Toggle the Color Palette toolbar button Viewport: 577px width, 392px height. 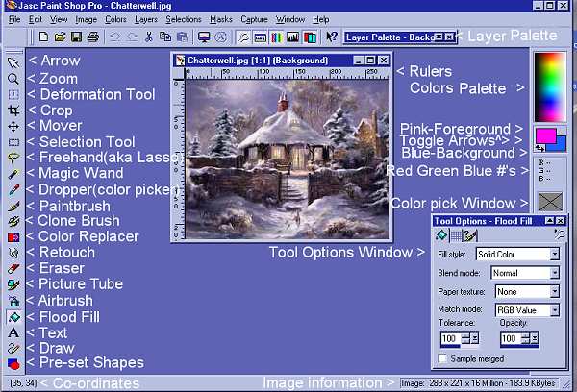pos(277,37)
